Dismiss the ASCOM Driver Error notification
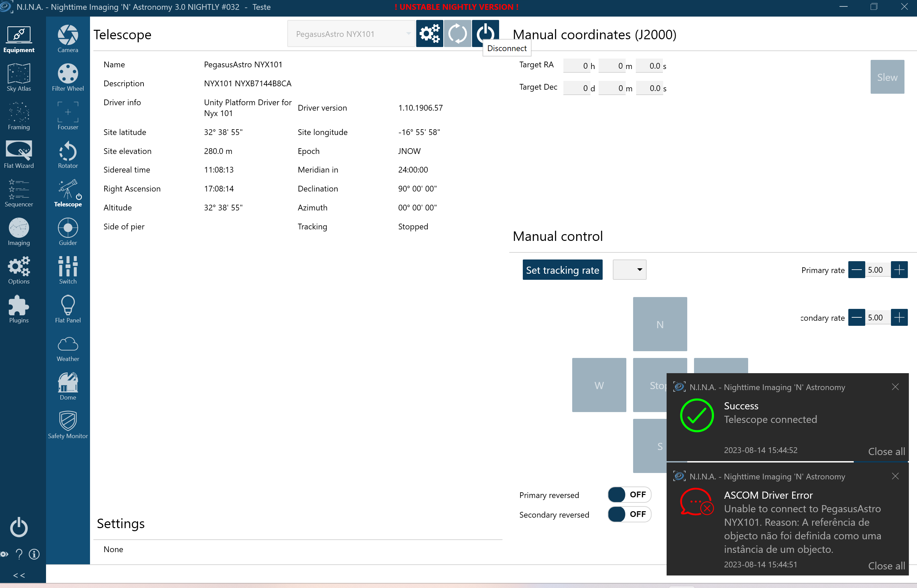This screenshot has height=588, width=917. tap(895, 476)
